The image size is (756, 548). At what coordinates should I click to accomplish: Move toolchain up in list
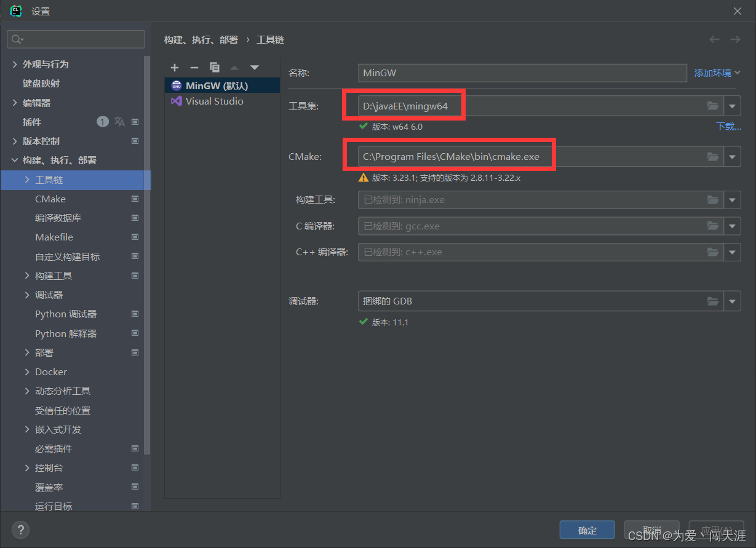pos(234,68)
